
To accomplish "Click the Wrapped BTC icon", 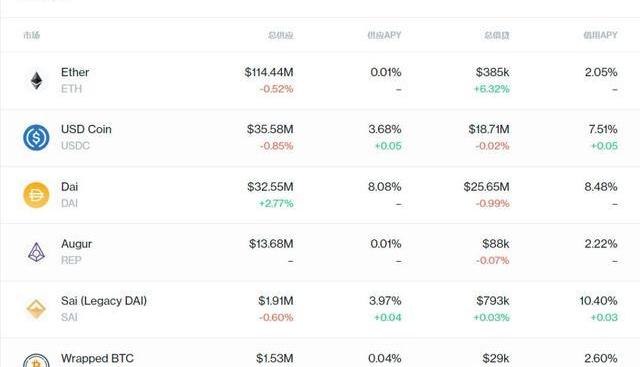I will [36, 361].
